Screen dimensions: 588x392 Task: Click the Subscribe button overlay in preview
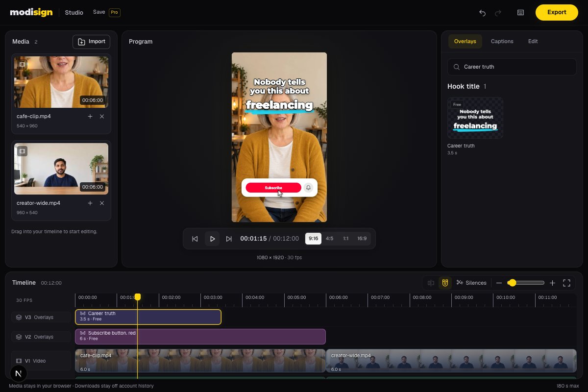279,188
